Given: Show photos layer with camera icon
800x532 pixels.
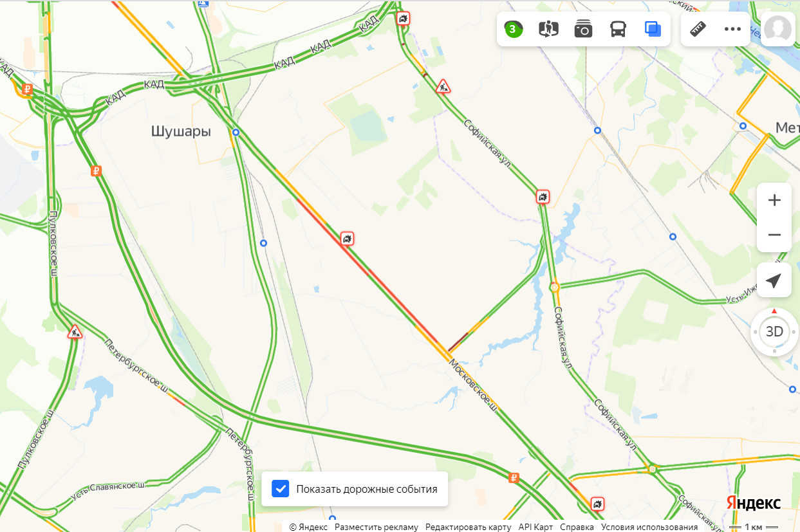Looking at the screenshot, I should coord(583,29).
